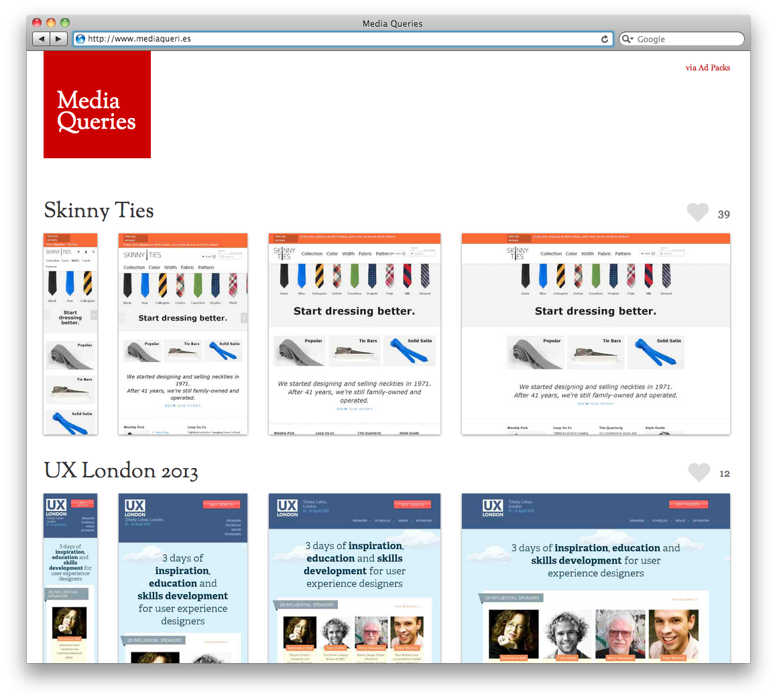Click the yellow minimize window button
The image size is (777, 700).
point(50,22)
